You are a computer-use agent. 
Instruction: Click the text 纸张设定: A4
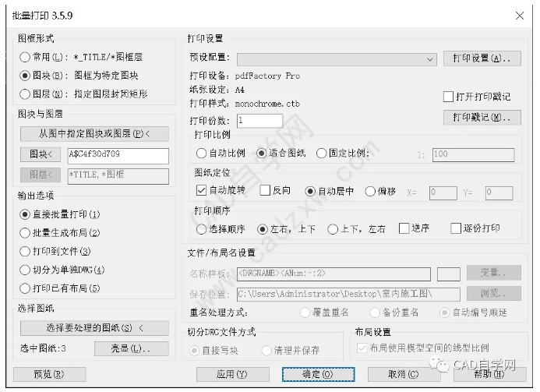(217, 90)
